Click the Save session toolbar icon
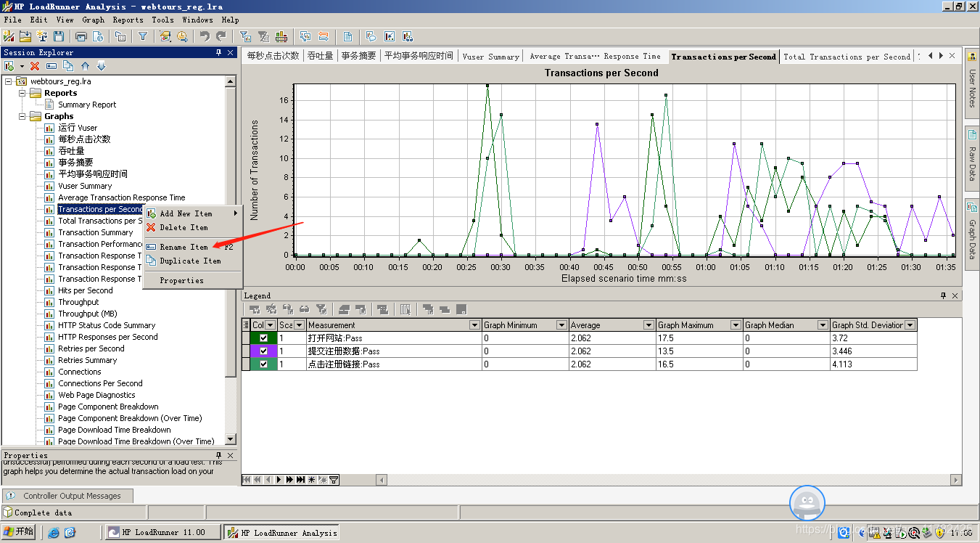Screen dimensions: 980x543 pos(59,36)
